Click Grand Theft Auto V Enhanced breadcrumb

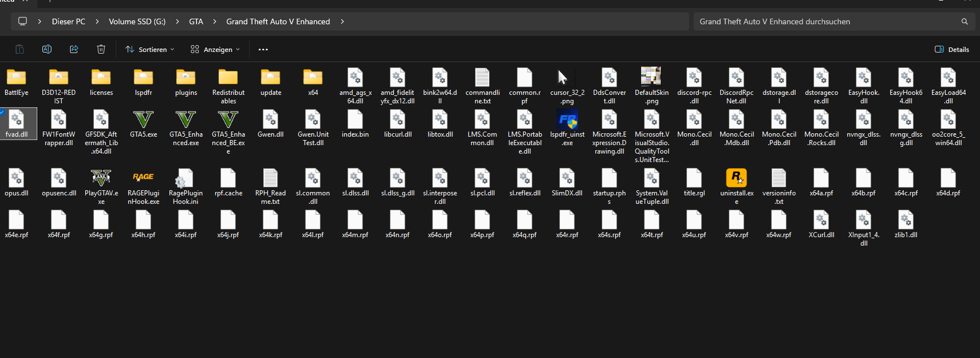pos(278,21)
